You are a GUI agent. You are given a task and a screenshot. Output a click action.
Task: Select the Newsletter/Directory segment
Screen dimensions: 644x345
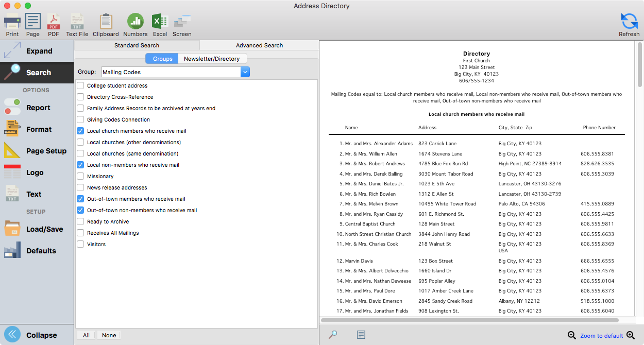[212, 59]
